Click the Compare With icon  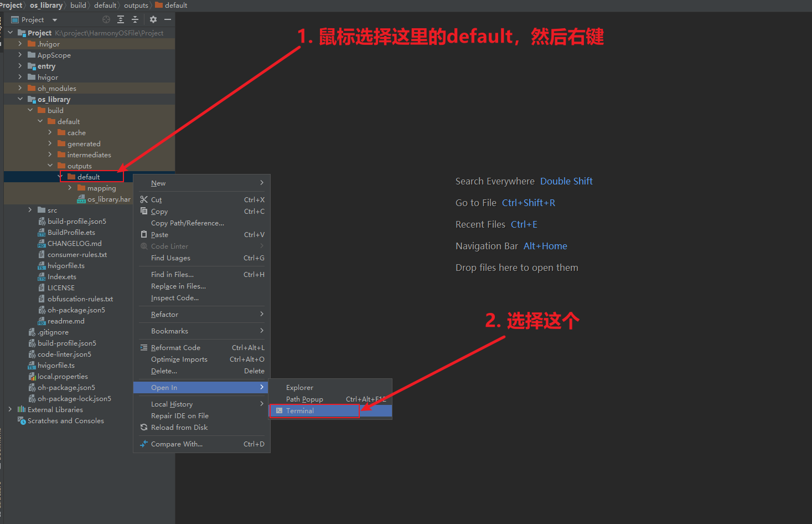point(144,444)
